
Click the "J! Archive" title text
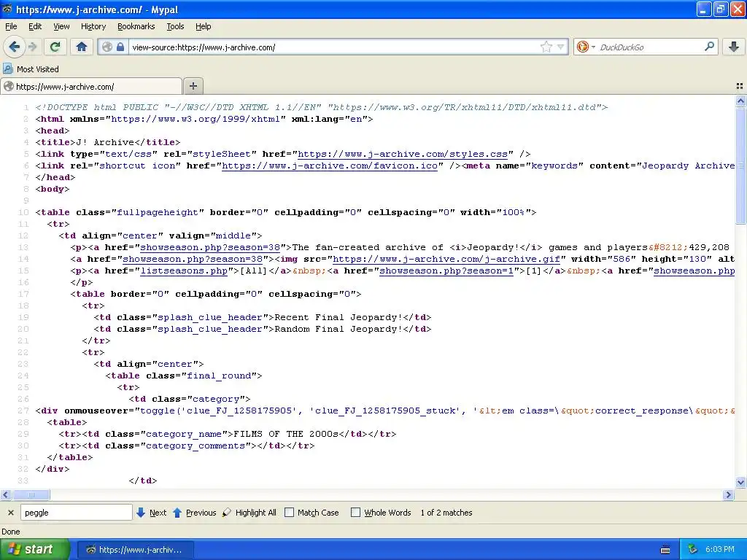coord(105,142)
